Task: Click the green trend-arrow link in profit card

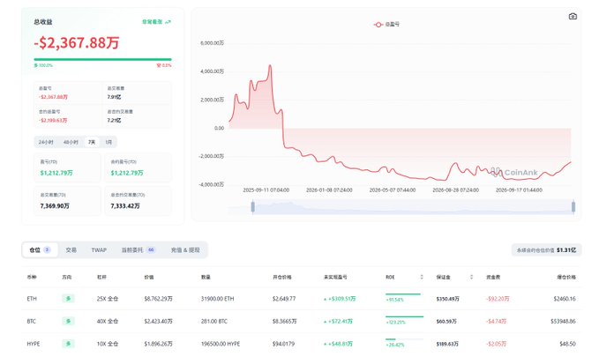Action: pyautogui.click(x=156, y=22)
